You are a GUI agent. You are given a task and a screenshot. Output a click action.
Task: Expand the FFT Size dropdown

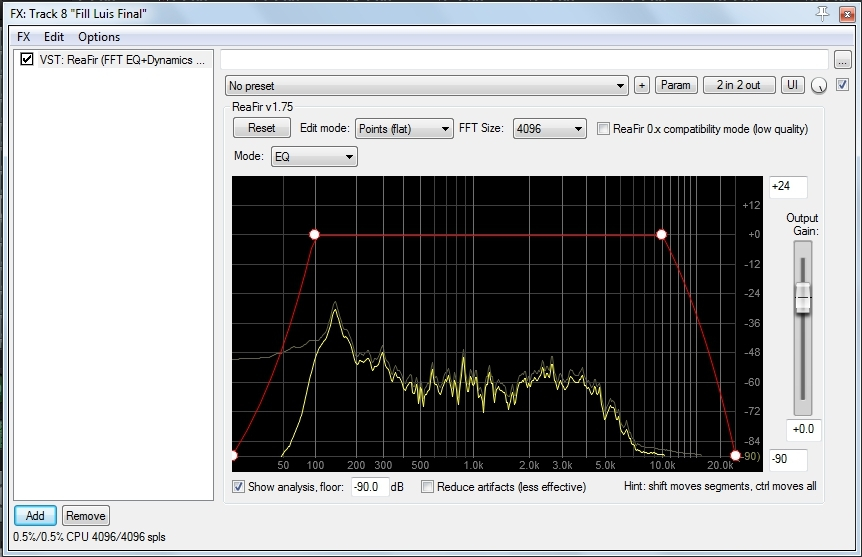coord(549,129)
